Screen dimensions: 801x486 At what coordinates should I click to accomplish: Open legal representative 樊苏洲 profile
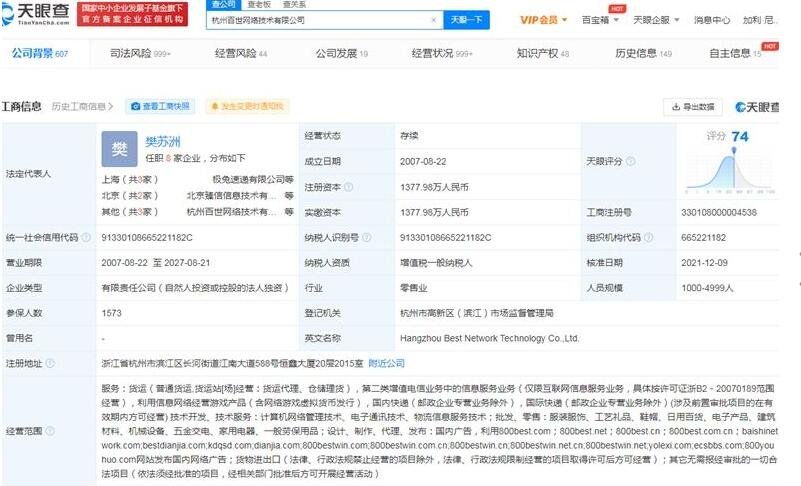point(163,141)
